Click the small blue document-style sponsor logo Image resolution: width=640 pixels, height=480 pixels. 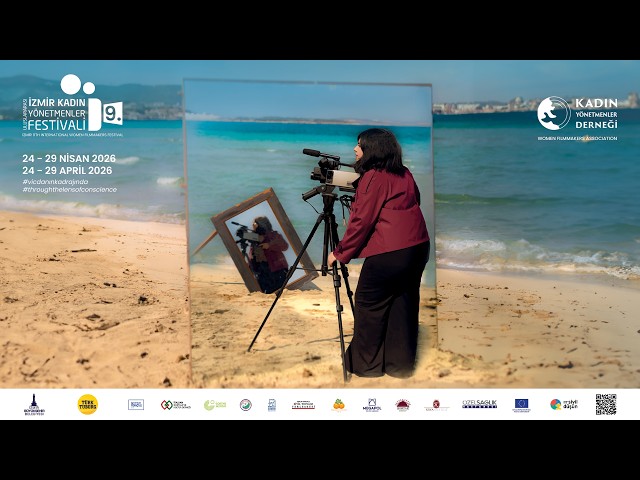[272, 405]
